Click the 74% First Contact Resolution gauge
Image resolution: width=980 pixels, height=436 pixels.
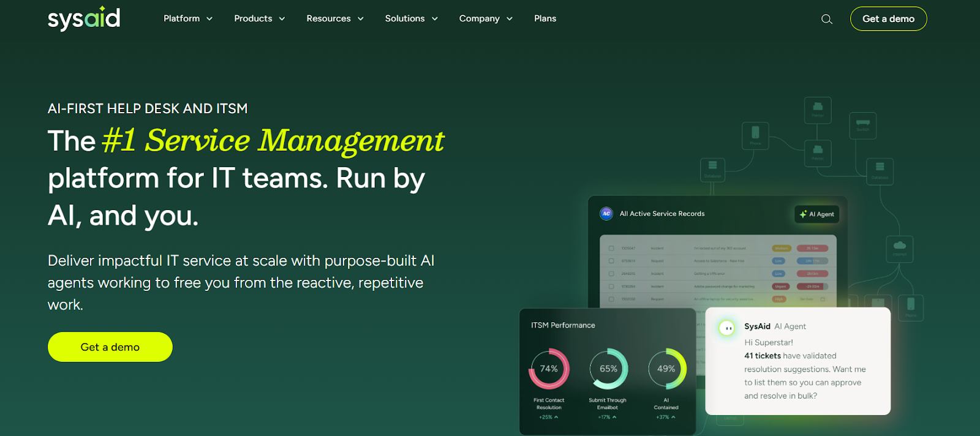tap(549, 369)
